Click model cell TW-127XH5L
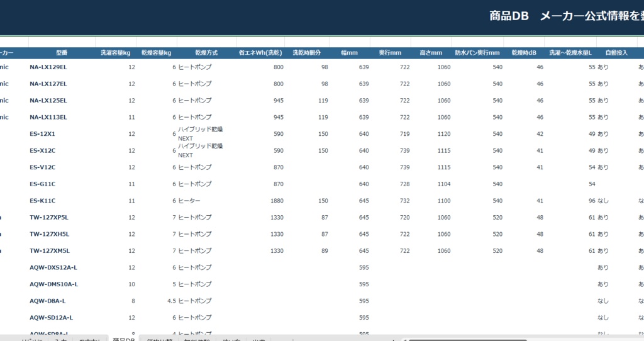The width and height of the screenshot is (644, 341). [49, 234]
